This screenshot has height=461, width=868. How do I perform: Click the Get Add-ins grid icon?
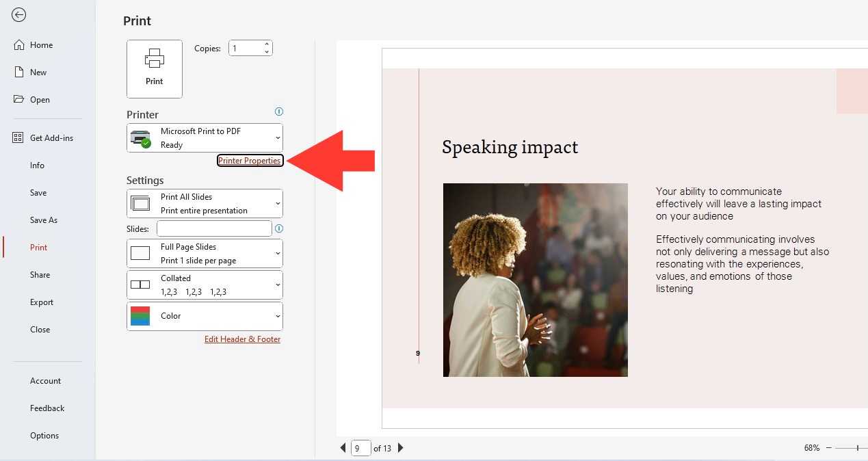18,137
